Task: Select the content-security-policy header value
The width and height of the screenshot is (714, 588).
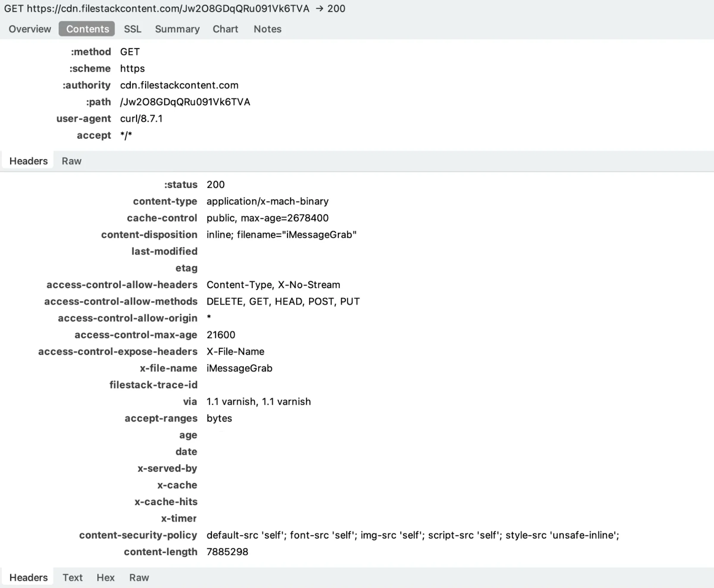Action: 412,535
